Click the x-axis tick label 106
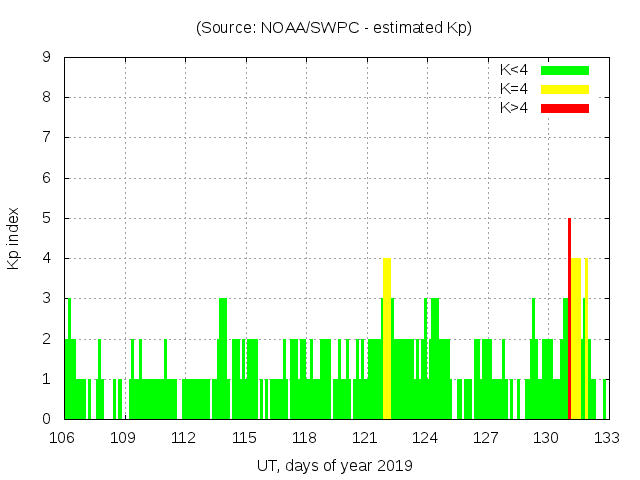 click(x=63, y=438)
